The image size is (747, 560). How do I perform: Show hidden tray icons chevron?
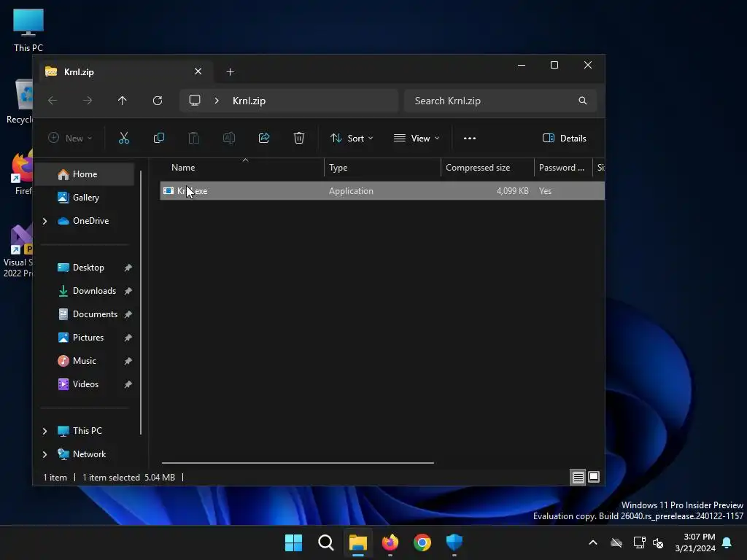point(593,542)
